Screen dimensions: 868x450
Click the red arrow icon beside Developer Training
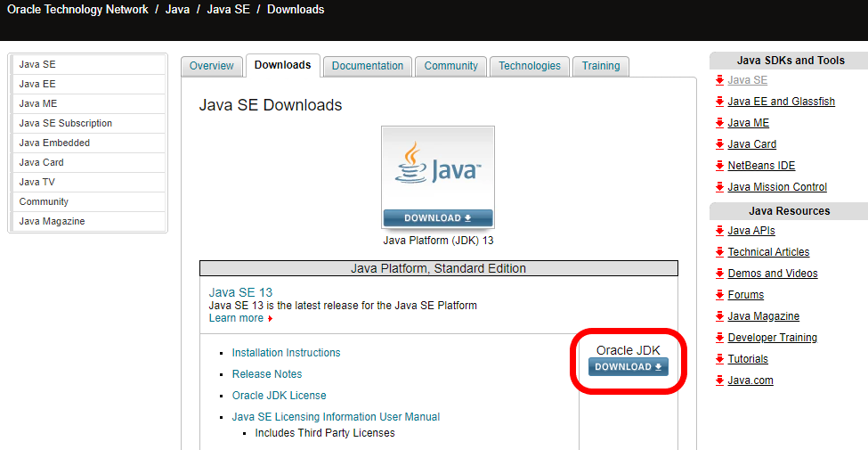[719, 338]
